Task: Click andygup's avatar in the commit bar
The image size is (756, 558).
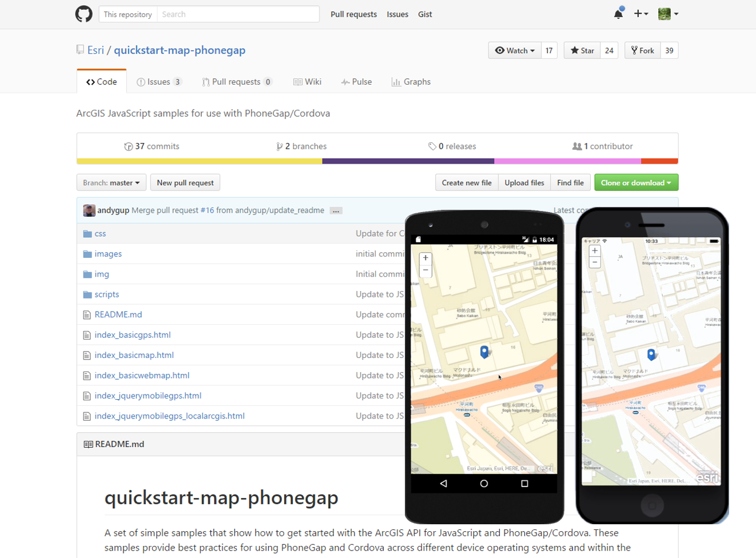Action: coord(89,210)
